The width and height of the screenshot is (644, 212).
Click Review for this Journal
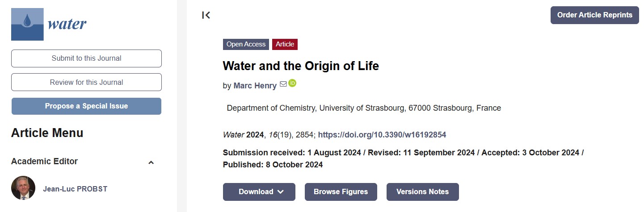point(86,82)
